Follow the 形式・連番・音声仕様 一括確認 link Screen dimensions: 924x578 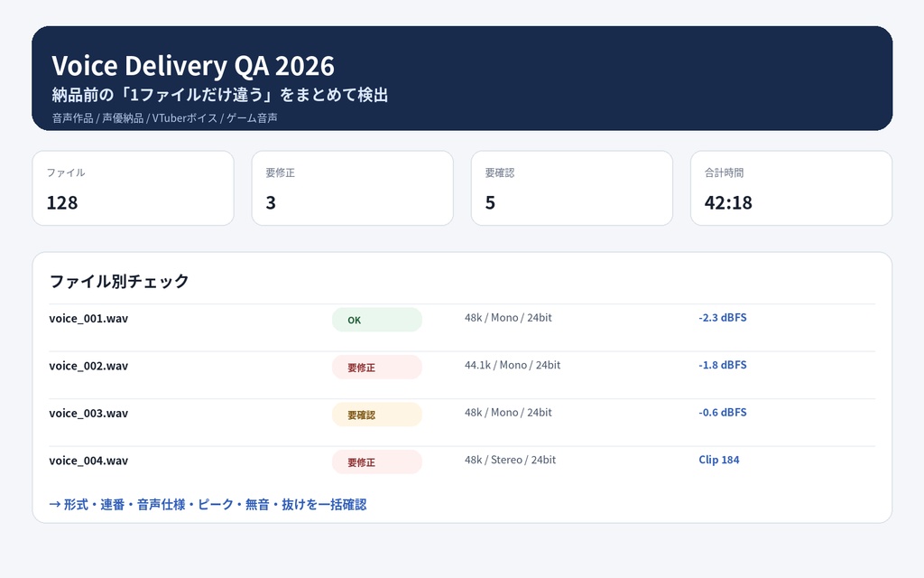click(x=208, y=504)
